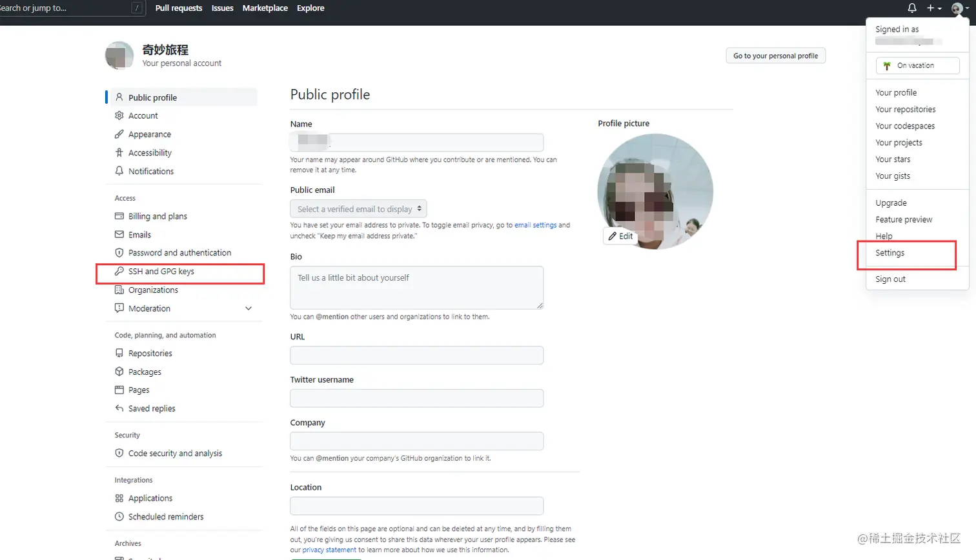Click the Emails envelope icon
Screen dimensions: 976x560
click(x=119, y=235)
